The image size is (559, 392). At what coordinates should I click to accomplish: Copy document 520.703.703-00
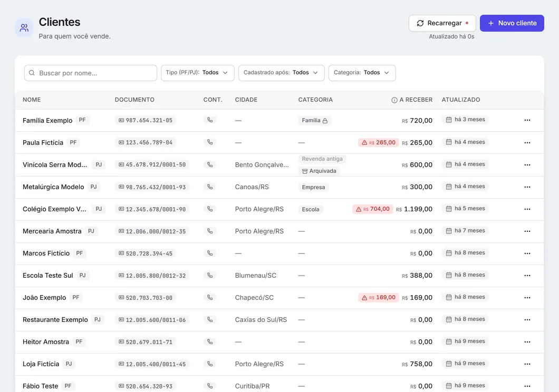tap(146, 298)
